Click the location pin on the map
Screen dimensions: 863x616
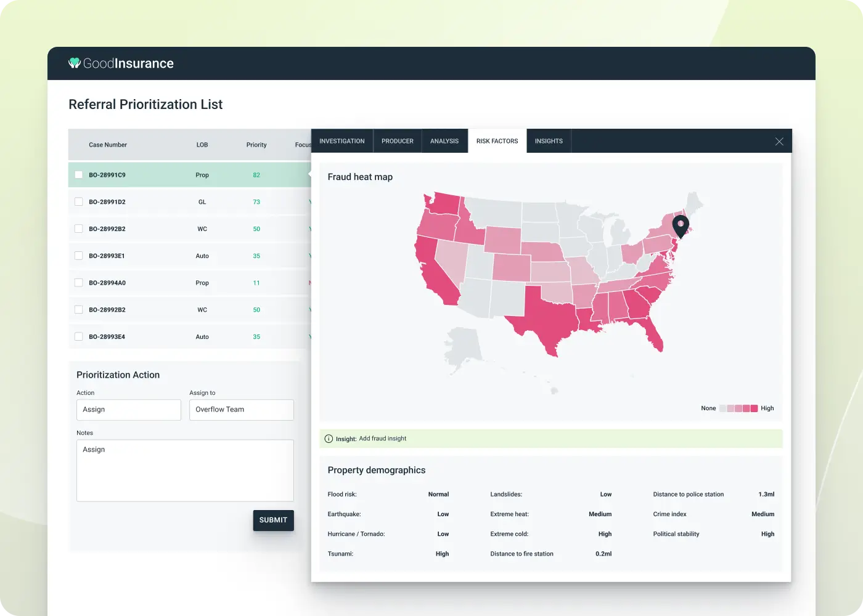tap(680, 225)
